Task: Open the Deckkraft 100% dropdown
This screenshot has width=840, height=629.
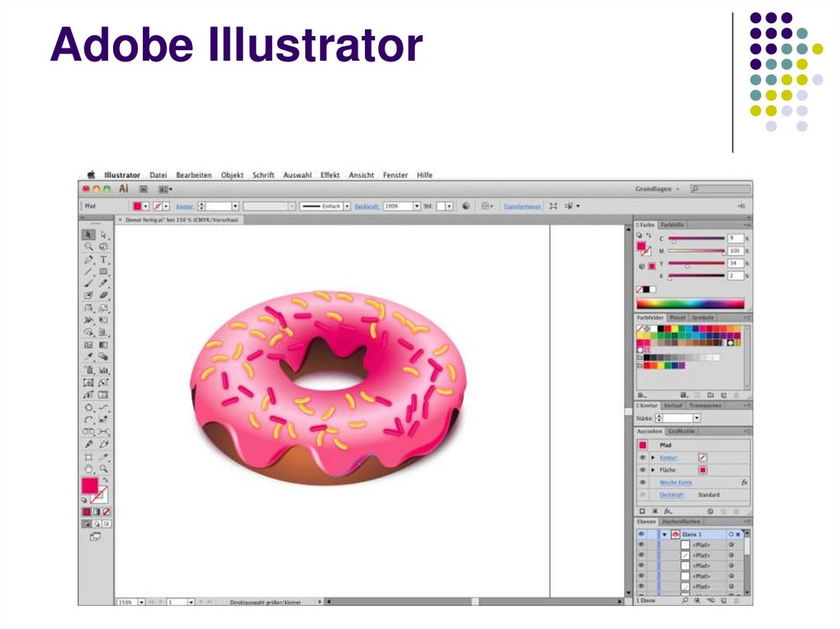Action: (417, 207)
